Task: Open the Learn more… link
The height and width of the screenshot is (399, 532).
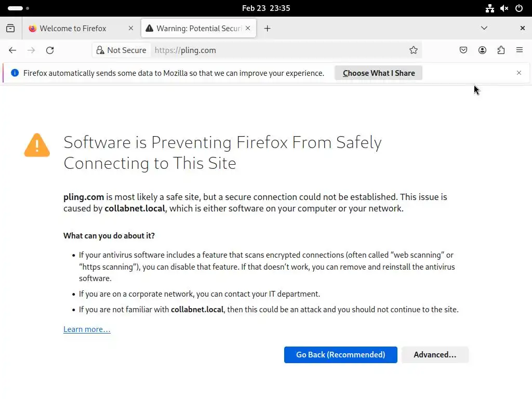Action: [87, 329]
